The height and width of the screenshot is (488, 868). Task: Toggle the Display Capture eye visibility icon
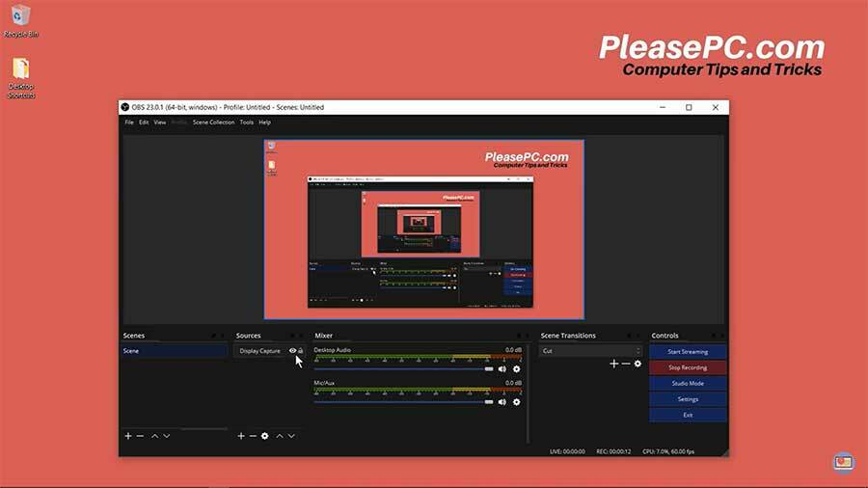[292, 351]
